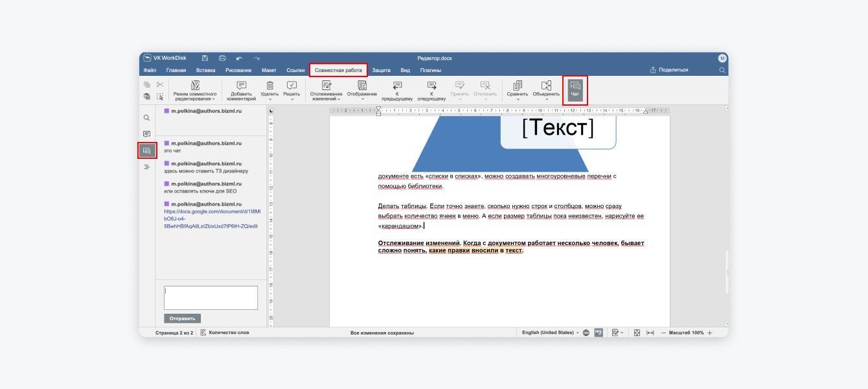Click the Save icon in the title bar
Screen dimensions: 868x389
(x=205, y=58)
